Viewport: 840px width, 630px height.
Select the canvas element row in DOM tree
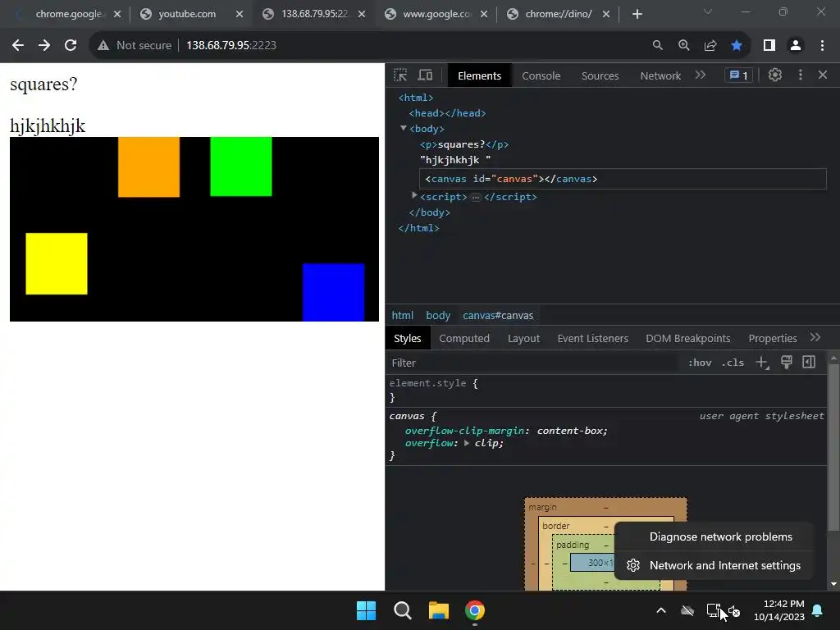click(x=623, y=179)
